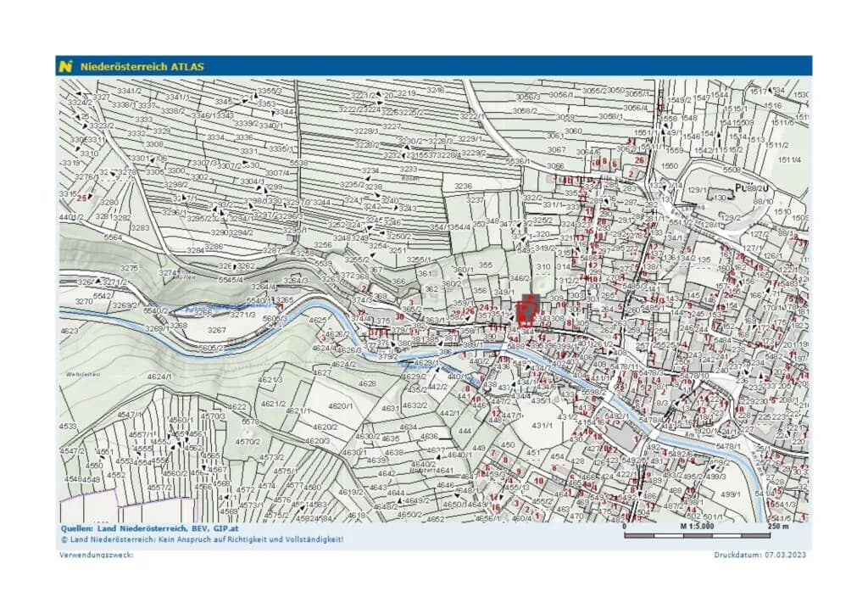
Task: Click parcel 3236 in the fields
Action: click(464, 187)
